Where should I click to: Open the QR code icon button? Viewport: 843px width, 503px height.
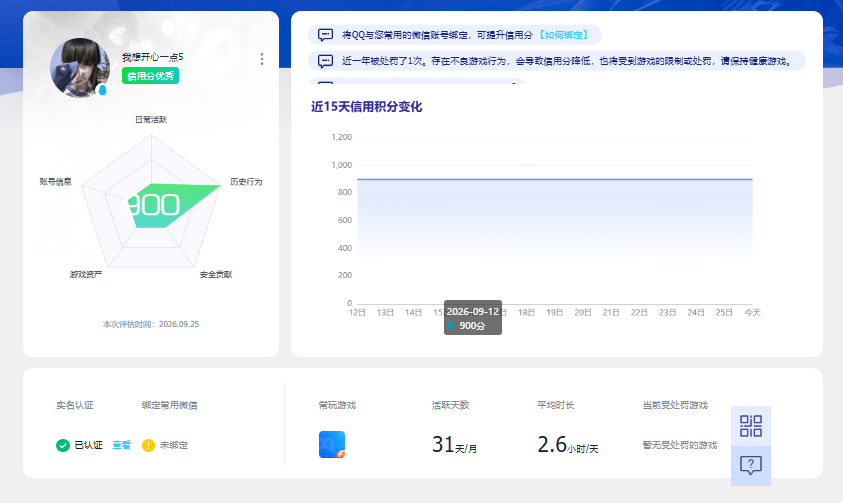pyautogui.click(x=751, y=426)
